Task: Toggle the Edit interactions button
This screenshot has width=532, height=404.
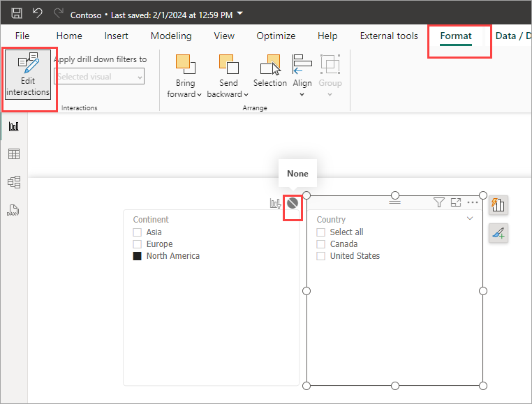Action: pyautogui.click(x=28, y=75)
